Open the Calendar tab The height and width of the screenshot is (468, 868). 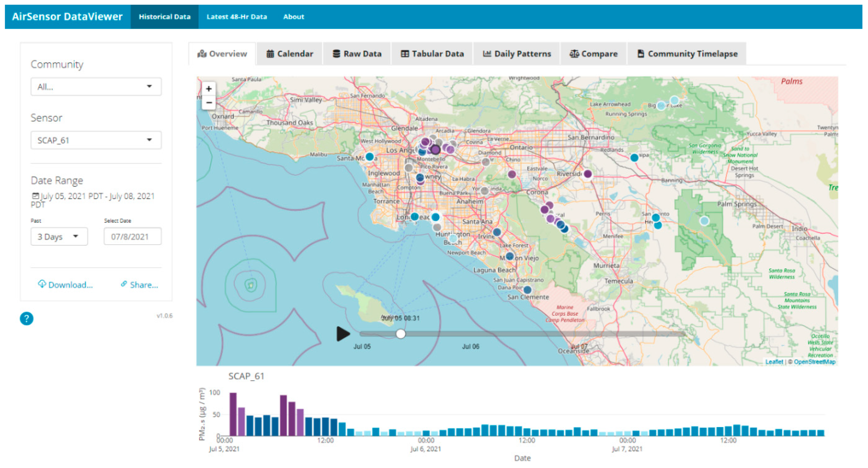[290, 54]
